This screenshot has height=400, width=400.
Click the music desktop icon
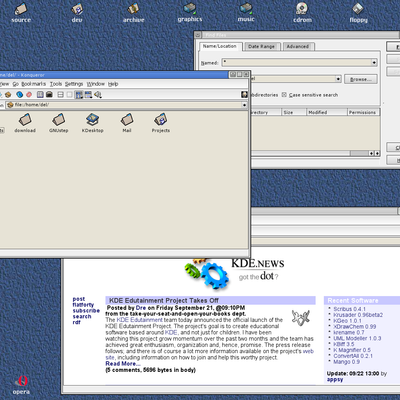click(246, 12)
